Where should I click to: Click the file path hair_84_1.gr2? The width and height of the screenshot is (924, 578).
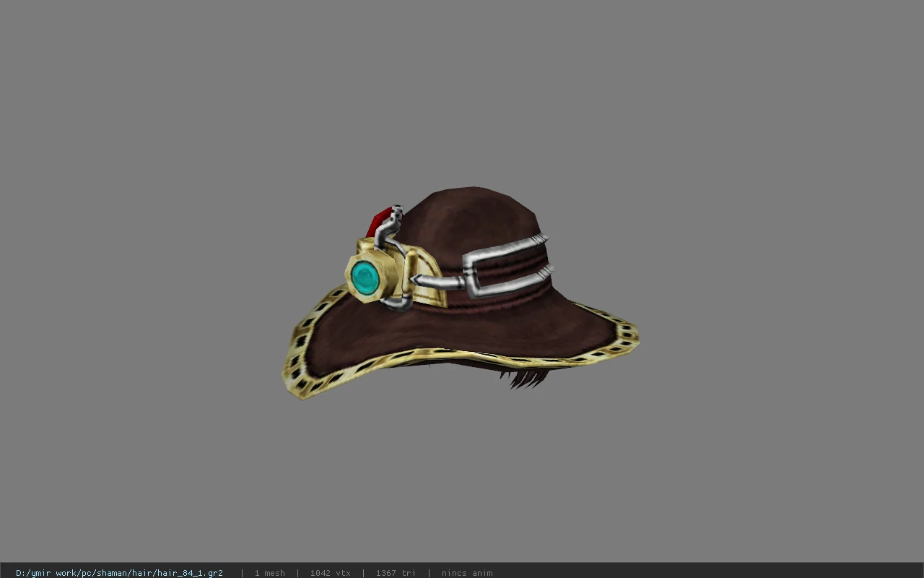point(119,573)
